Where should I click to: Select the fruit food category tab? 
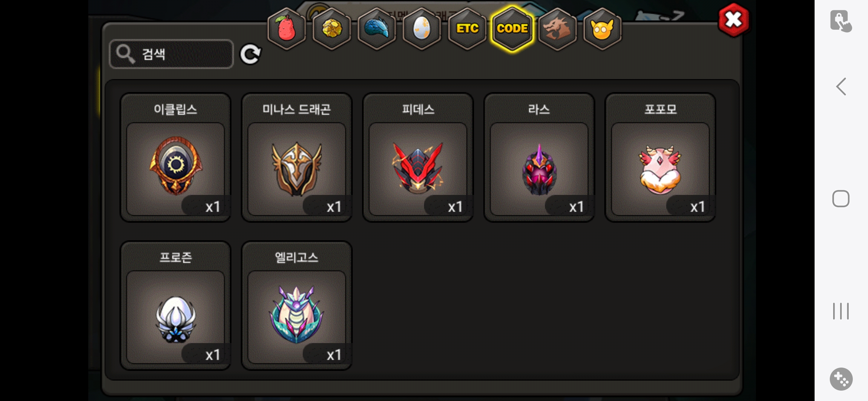(286, 29)
